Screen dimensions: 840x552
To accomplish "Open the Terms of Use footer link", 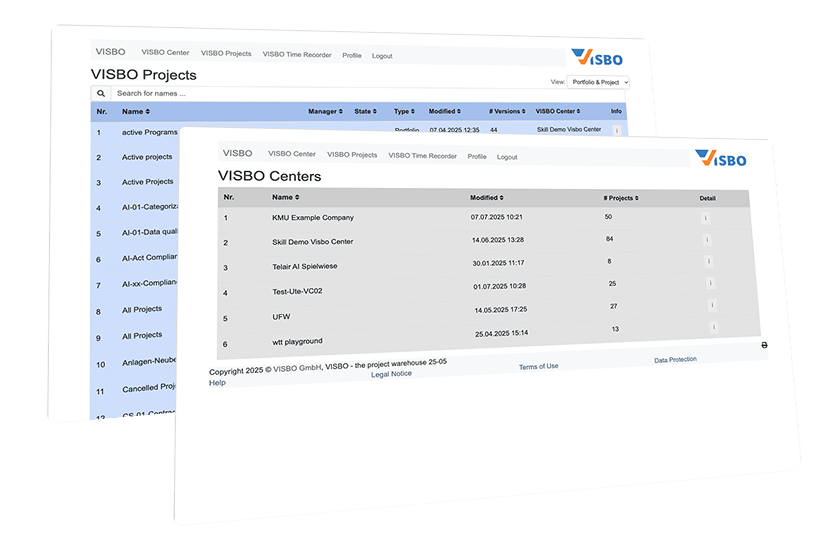I will click(538, 366).
